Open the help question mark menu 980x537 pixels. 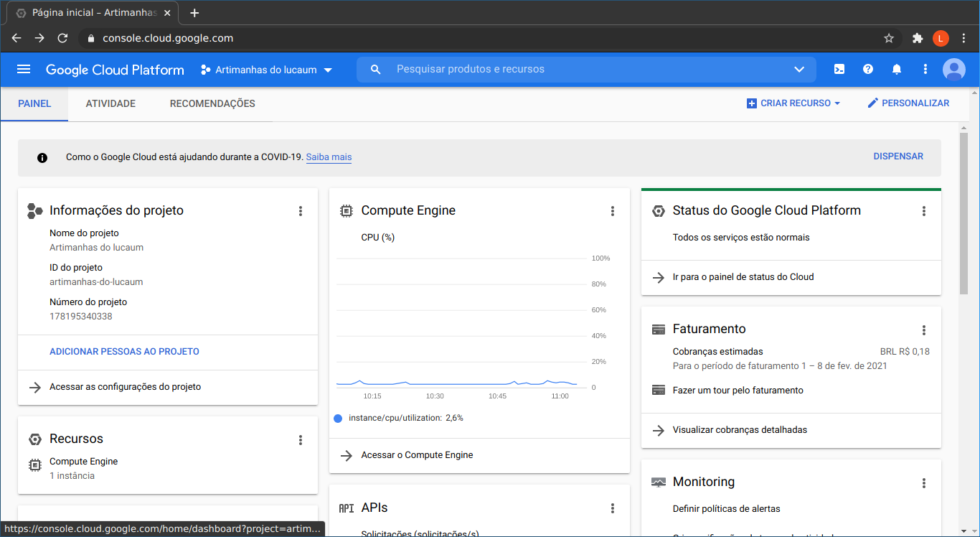[x=868, y=69]
